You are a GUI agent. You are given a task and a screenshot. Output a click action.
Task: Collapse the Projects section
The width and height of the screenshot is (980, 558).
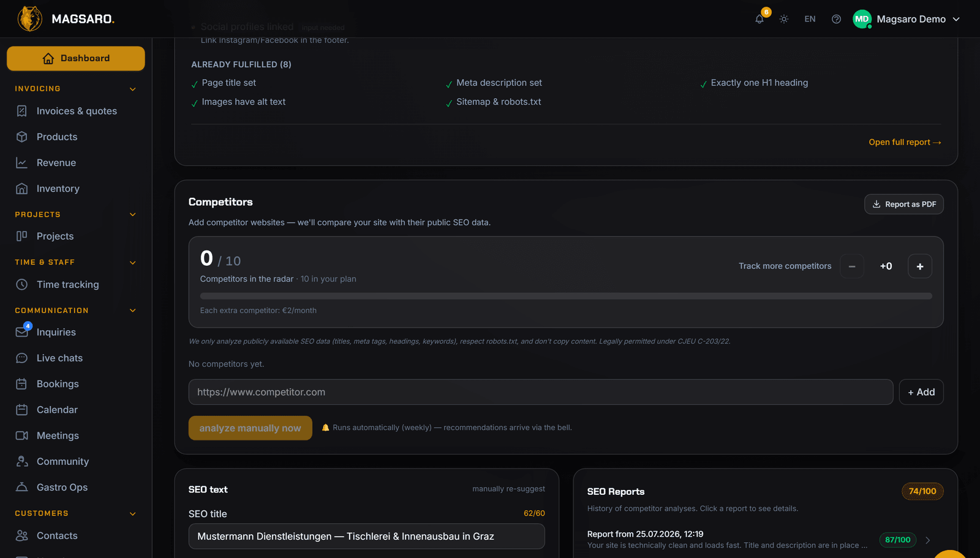click(x=133, y=214)
